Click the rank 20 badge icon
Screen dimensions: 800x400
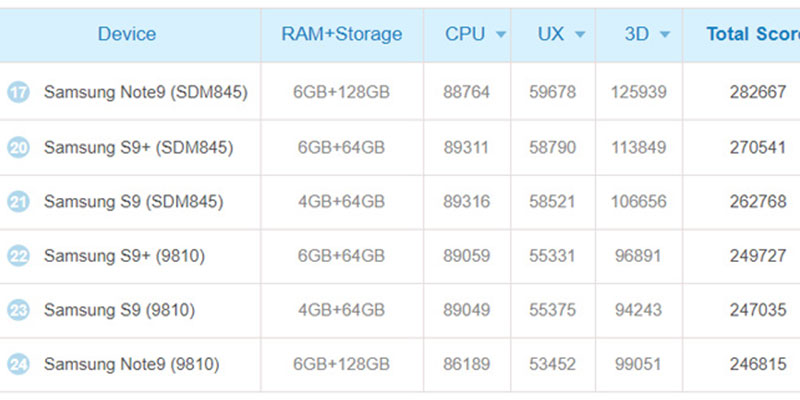pos(18,147)
